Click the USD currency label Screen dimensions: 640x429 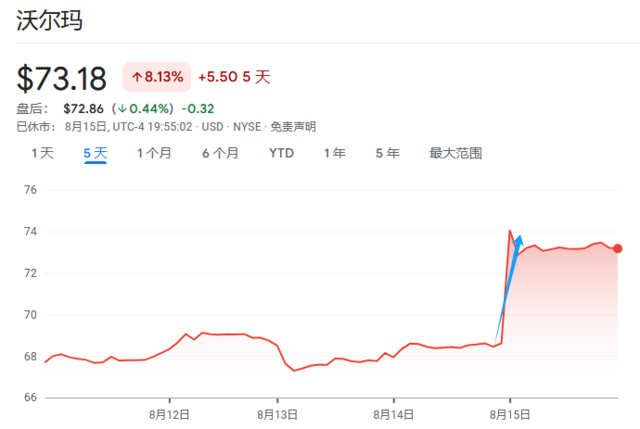pos(212,127)
